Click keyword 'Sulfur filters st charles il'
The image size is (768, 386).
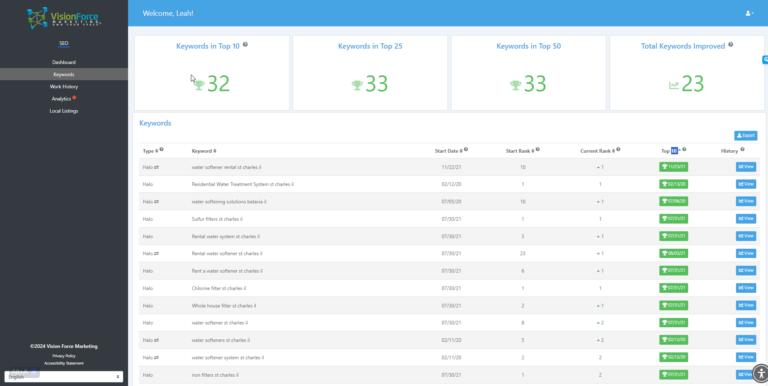tap(217, 219)
